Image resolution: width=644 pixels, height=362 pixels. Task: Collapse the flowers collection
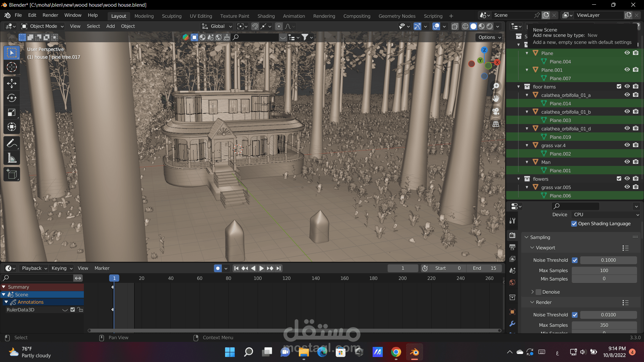pos(519,179)
